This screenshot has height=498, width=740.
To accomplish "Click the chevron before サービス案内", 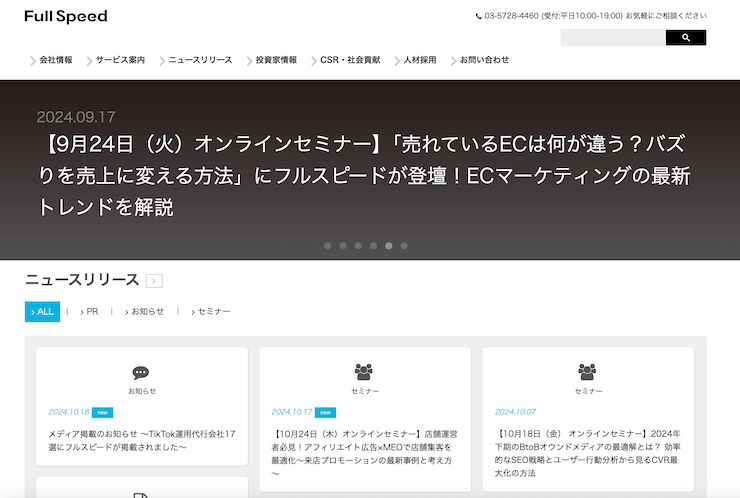I will pyautogui.click(x=89, y=61).
